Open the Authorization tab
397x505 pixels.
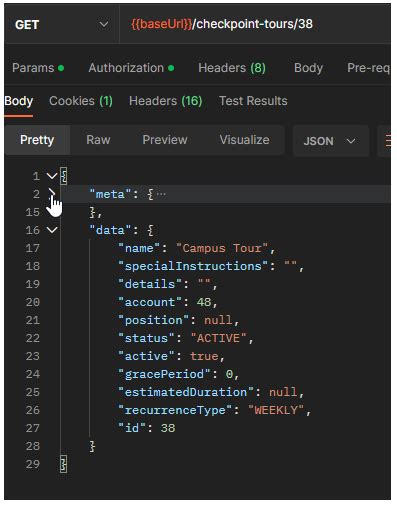[131, 68]
